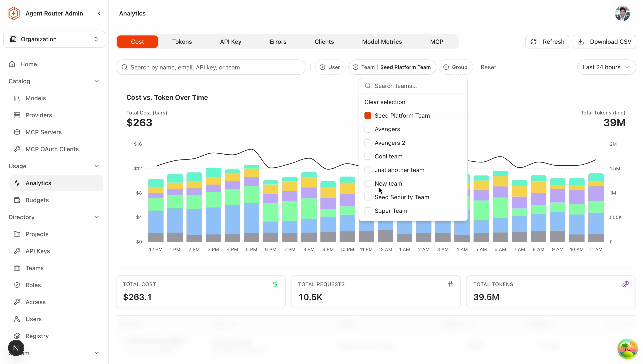Open Roles via its shield icon
This screenshot has height=364, width=643.
17,285
